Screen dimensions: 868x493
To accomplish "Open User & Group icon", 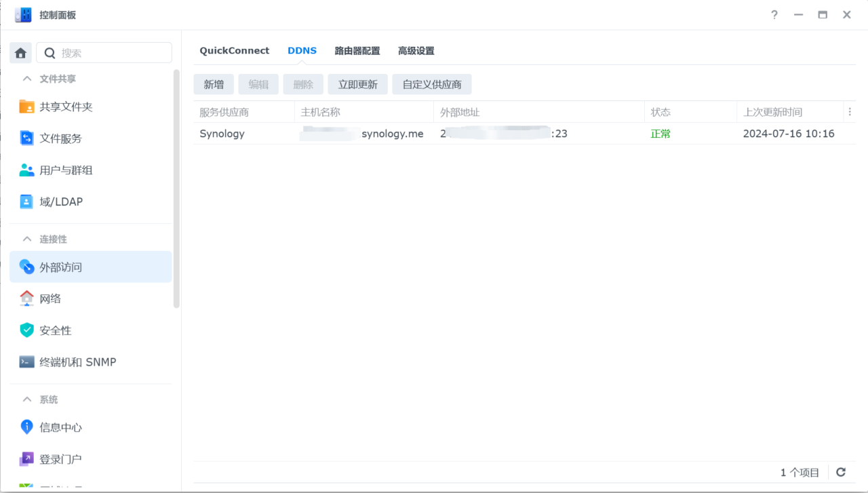I will pyautogui.click(x=26, y=170).
